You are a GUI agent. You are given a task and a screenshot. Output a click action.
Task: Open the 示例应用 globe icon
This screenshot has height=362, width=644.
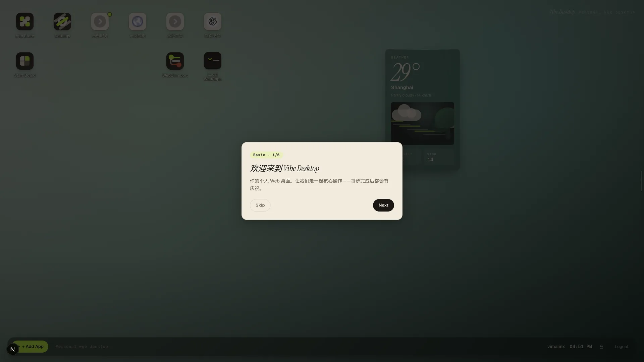[x=138, y=21]
